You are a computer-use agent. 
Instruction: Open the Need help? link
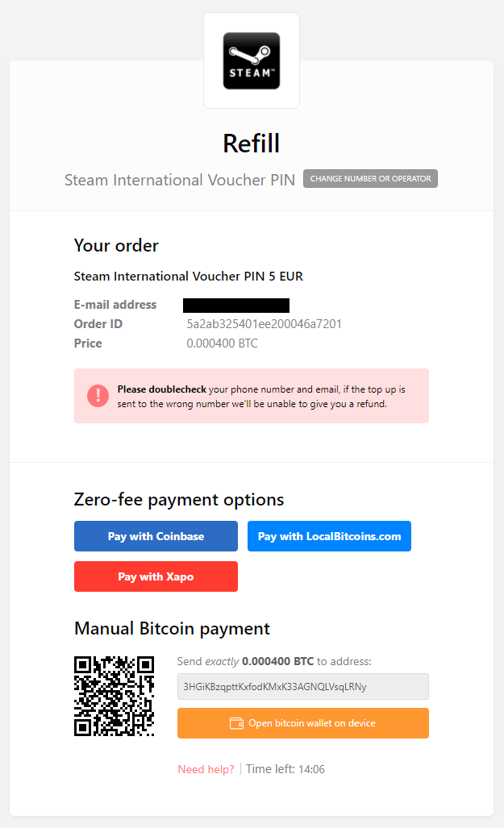pos(206,769)
